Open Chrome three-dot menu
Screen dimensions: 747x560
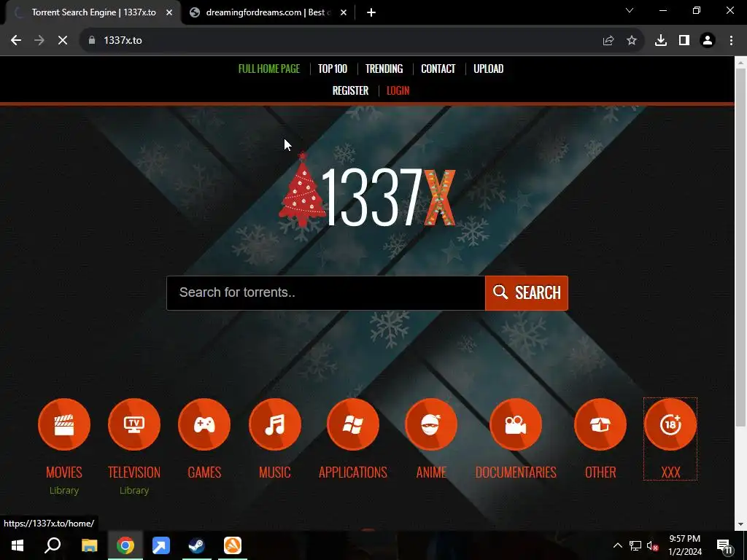pyautogui.click(x=731, y=41)
